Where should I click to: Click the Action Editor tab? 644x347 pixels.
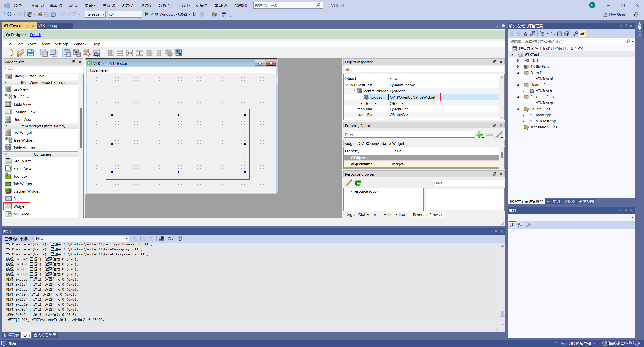(x=394, y=215)
